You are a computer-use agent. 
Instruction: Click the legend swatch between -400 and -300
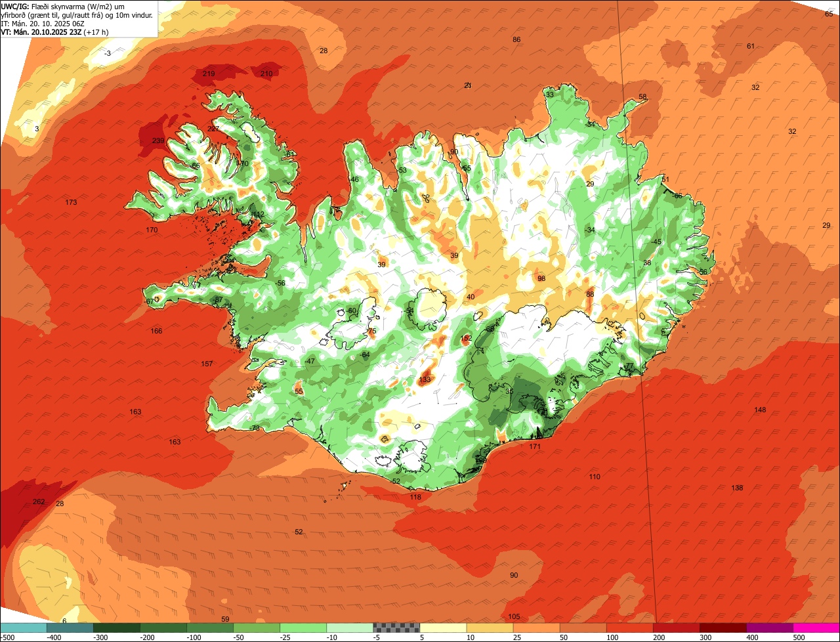coord(70,628)
